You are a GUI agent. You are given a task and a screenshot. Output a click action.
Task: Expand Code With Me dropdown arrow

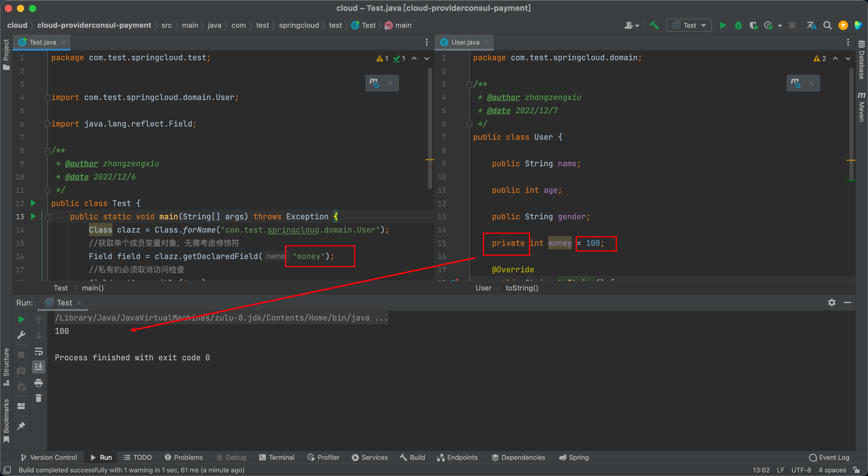[x=637, y=26]
